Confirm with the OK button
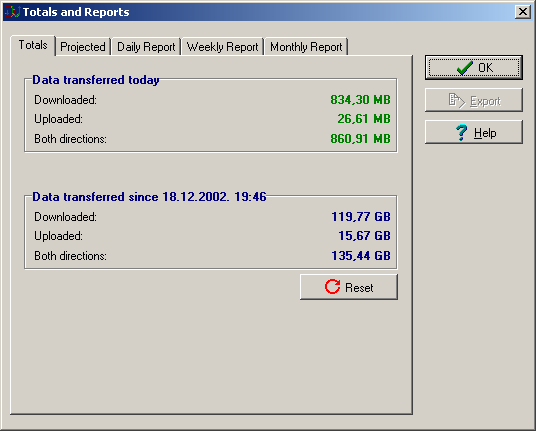536x431 pixels. [474, 68]
